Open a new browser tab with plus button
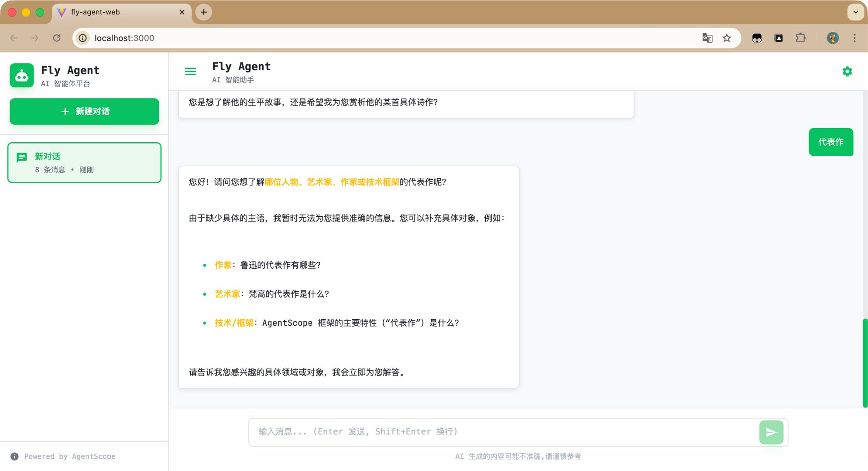 coord(203,12)
